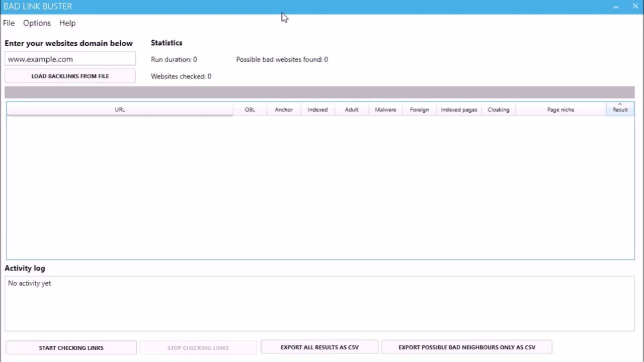
Task: Sort by the URL column header
Action: tap(120, 109)
